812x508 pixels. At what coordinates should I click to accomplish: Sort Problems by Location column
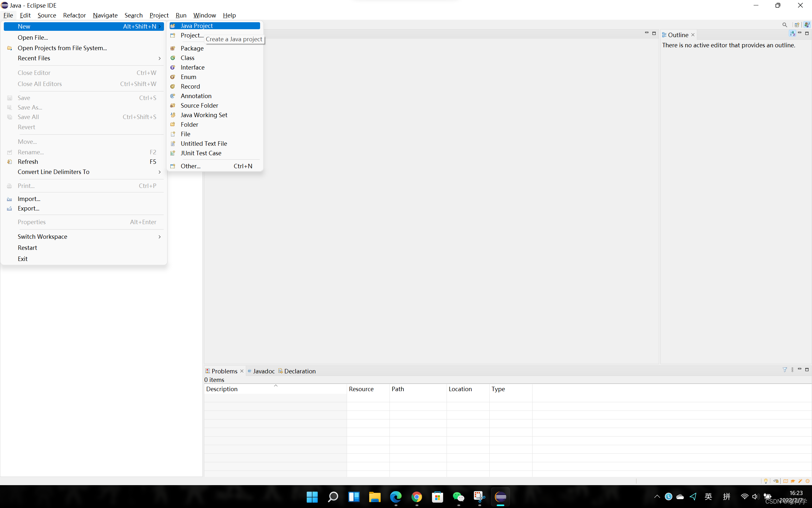[x=468, y=389]
